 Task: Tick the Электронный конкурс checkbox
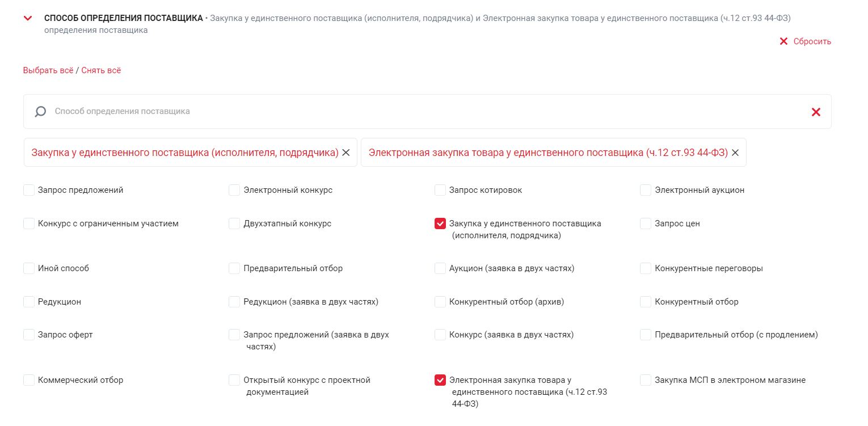[x=234, y=190]
